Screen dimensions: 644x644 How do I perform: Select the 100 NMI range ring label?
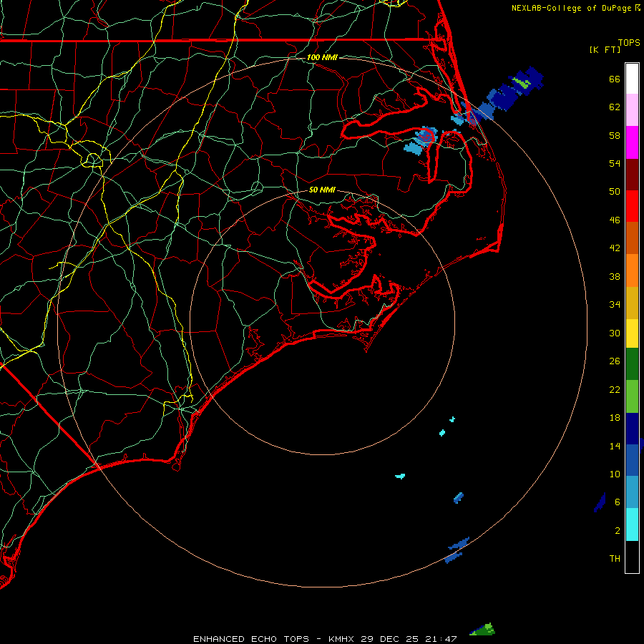click(322, 57)
